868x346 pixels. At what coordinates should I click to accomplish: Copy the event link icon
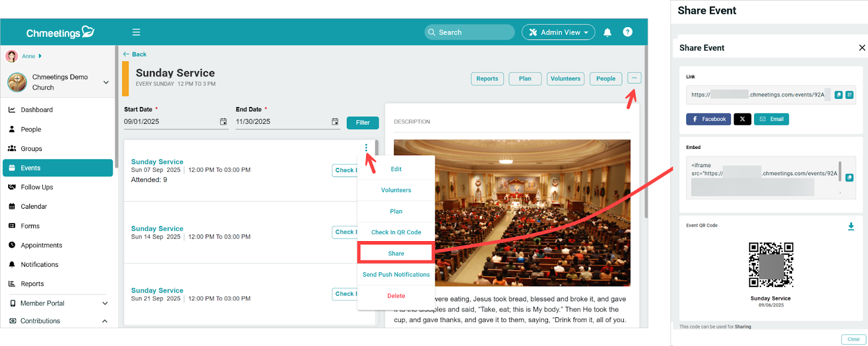(x=838, y=95)
